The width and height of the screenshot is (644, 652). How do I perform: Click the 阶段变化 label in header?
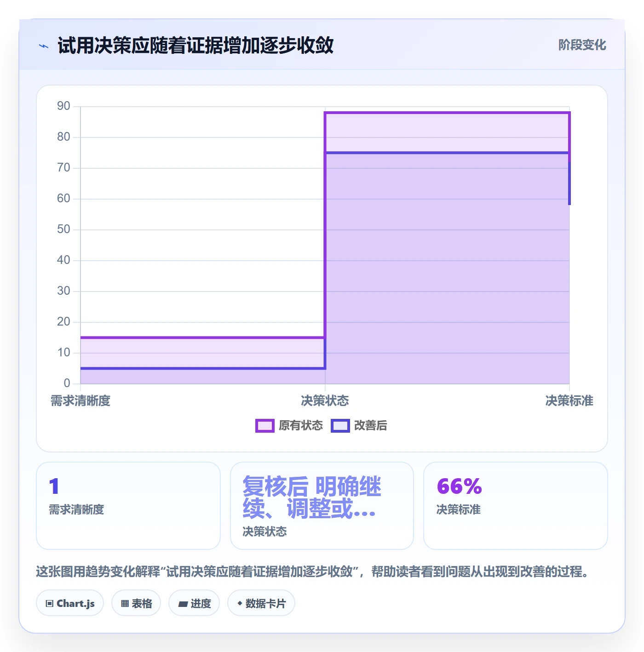point(582,45)
